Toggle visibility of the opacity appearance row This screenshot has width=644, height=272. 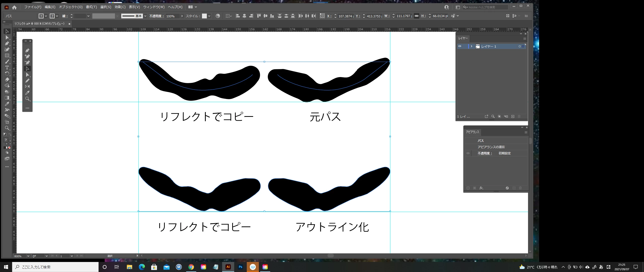click(468, 153)
